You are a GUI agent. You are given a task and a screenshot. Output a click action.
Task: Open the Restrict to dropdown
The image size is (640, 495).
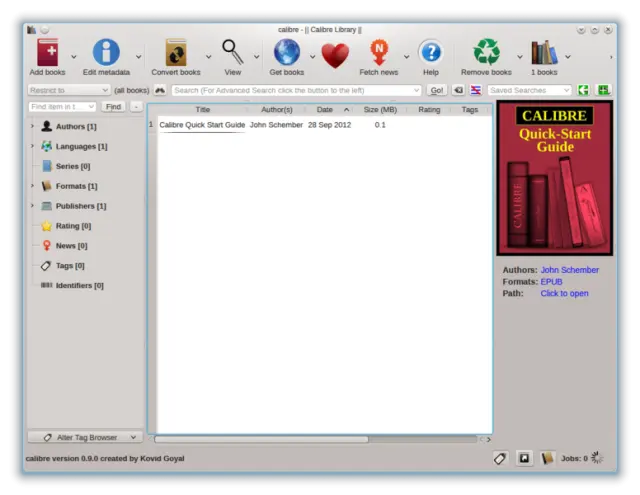click(69, 90)
